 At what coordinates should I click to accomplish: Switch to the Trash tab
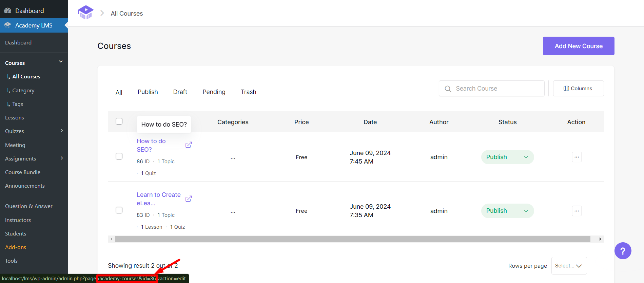coord(248,92)
